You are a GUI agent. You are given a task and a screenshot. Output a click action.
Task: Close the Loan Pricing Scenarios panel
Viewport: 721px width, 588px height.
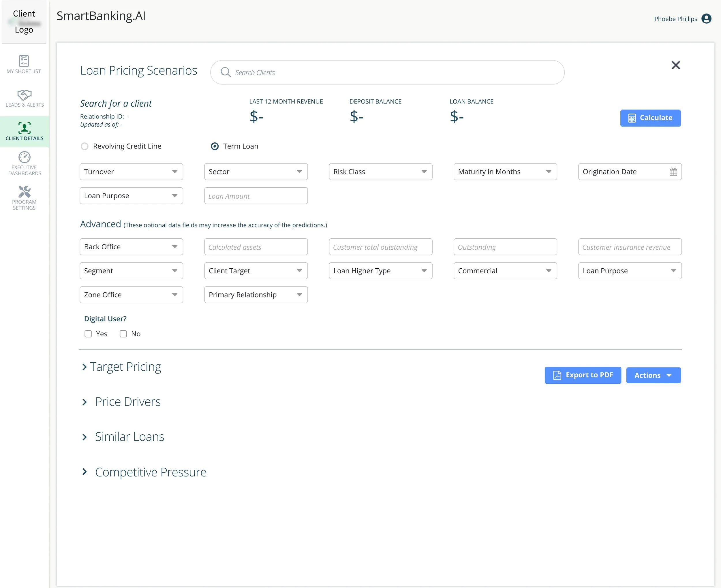[676, 65]
